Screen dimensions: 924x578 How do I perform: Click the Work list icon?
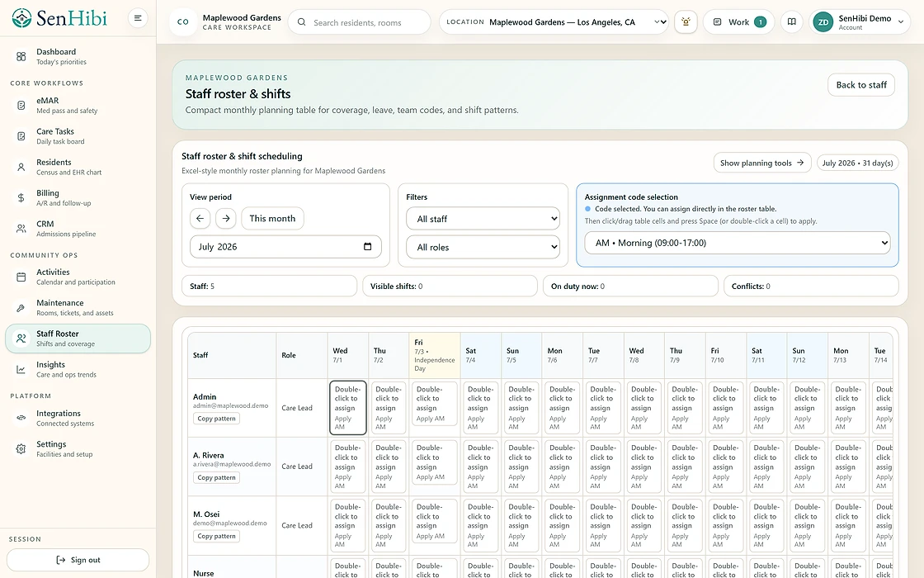tap(717, 22)
